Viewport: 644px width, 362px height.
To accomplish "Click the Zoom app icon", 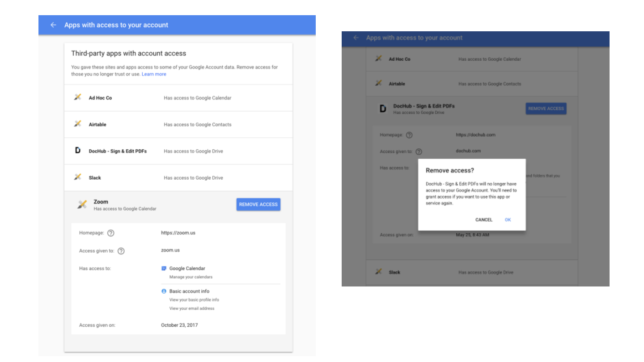I will click(x=82, y=205).
